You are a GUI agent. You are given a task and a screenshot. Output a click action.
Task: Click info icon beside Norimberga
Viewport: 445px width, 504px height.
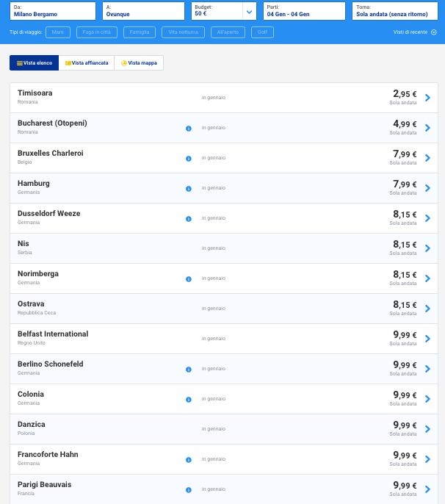(189, 278)
